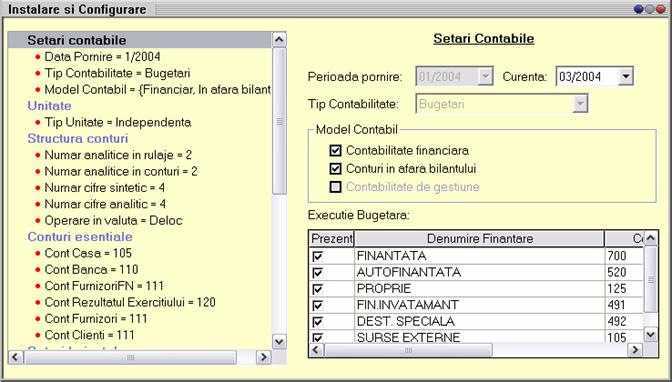Viewport: 672px width, 382px height.
Task: Select Model Contabil tree item
Action: click(157, 89)
